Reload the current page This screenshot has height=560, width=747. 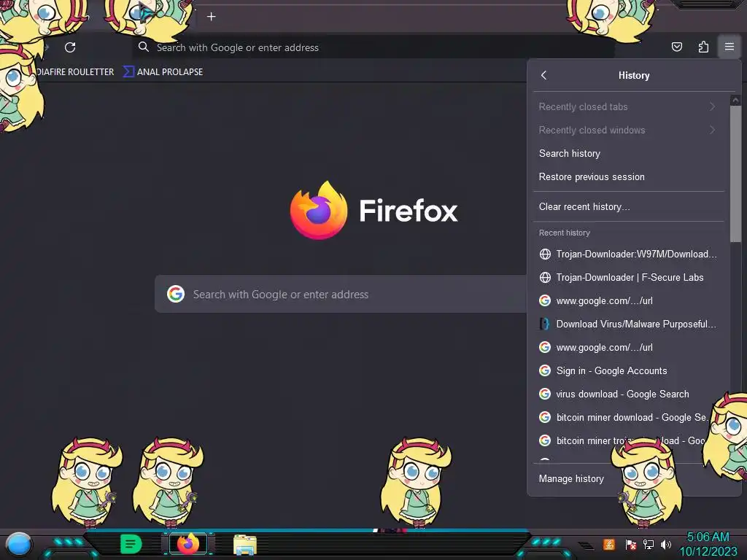coord(70,47)
